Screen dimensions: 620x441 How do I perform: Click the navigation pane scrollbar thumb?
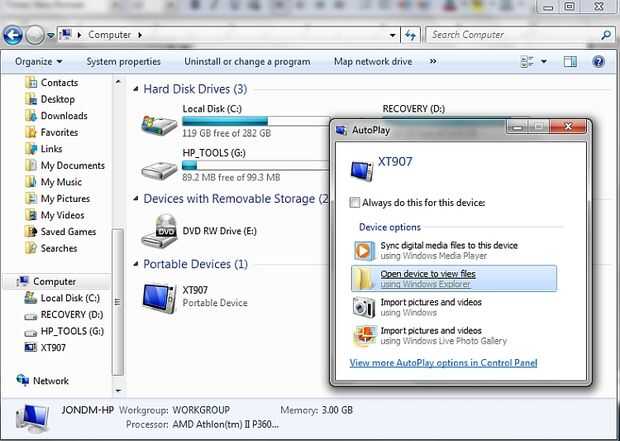click(118, 302)
